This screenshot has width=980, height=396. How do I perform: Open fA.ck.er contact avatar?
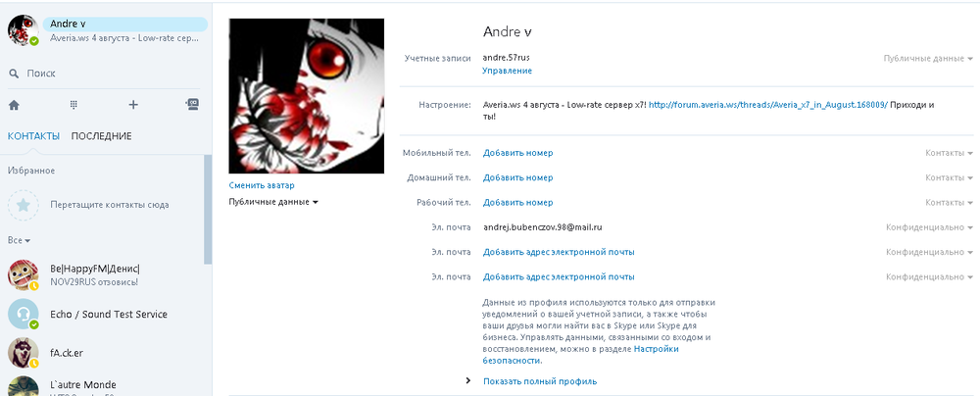coord(24,353)
